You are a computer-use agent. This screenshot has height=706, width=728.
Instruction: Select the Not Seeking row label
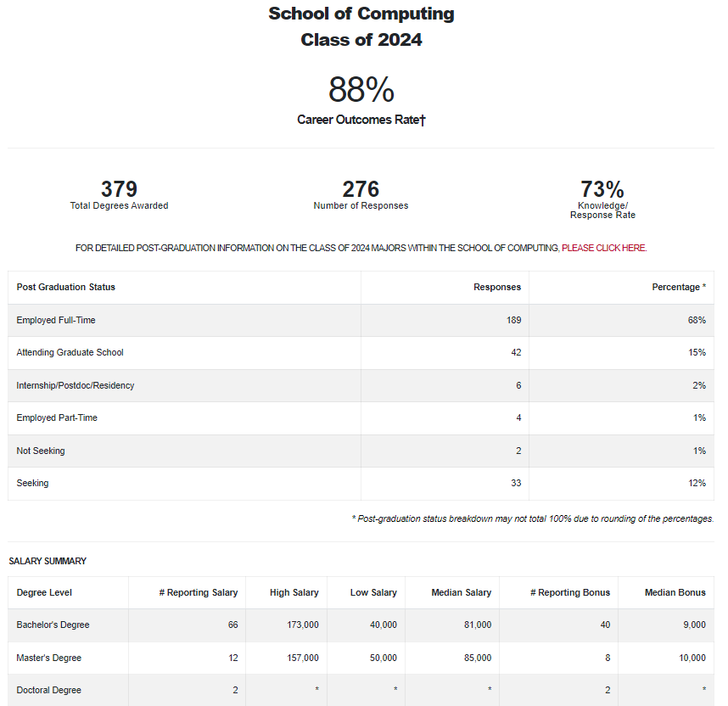click(x=41, y=451)
